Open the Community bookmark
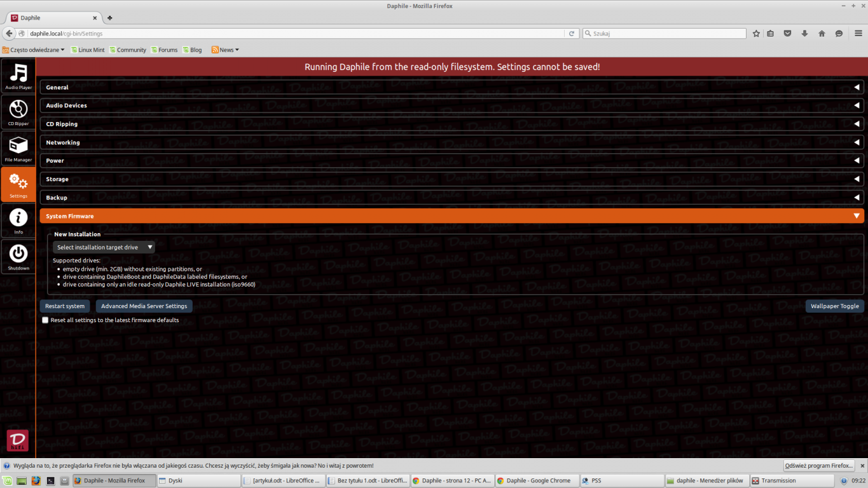This screenshot has width=868, height=488. (128, 50)
